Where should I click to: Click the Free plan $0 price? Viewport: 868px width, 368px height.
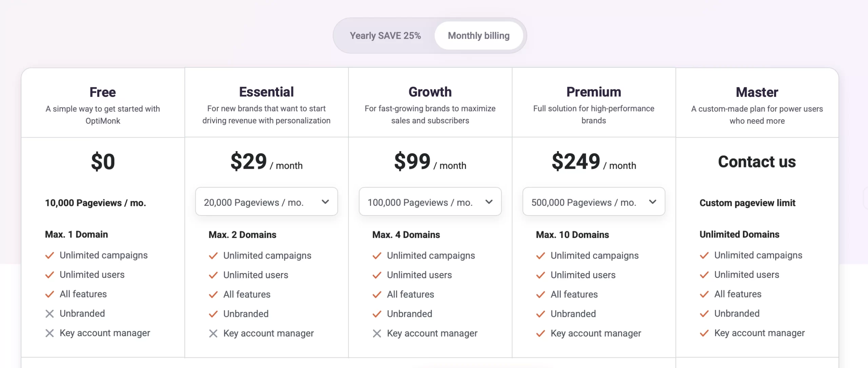(x=103, y=162)
